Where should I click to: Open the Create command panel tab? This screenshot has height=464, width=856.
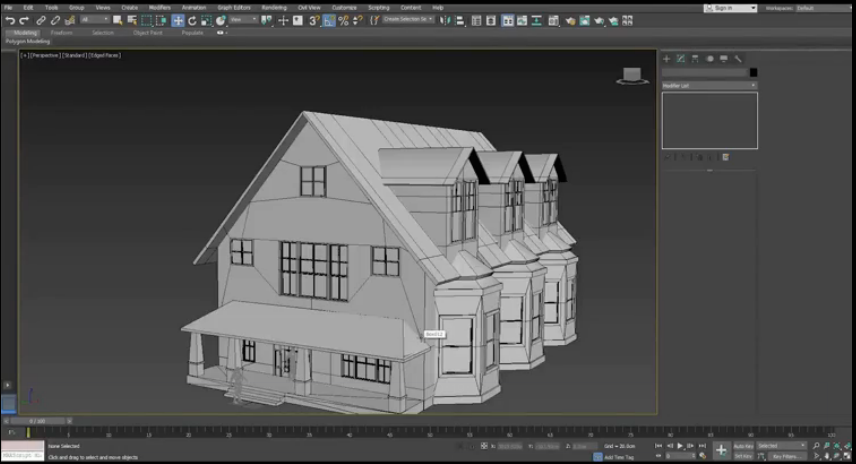coord(667,58)
